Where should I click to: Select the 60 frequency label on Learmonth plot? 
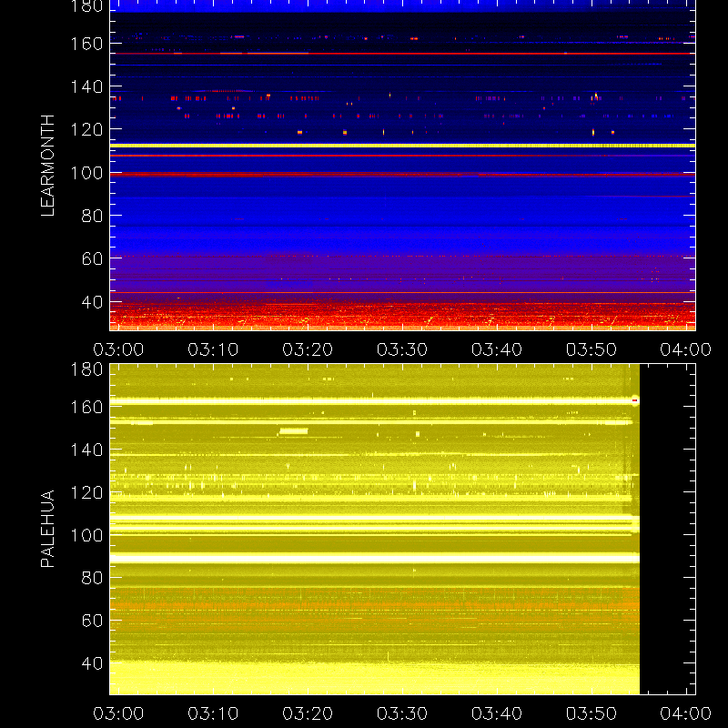pyautogui.click(x=92, y=258)
